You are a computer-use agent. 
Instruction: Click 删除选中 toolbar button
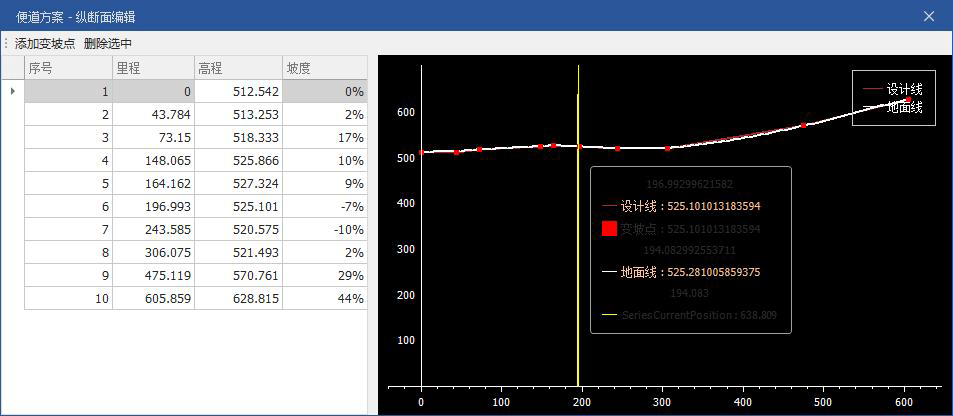click(x=108, y=44)
